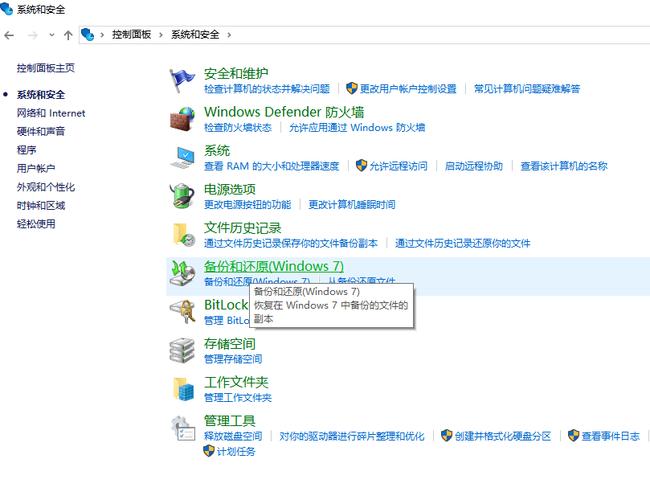Open the Windows Defender 防火墙 brick wall icon
Image resolution: width=650 pixels, height=500 pixels.
click(182, 119)
